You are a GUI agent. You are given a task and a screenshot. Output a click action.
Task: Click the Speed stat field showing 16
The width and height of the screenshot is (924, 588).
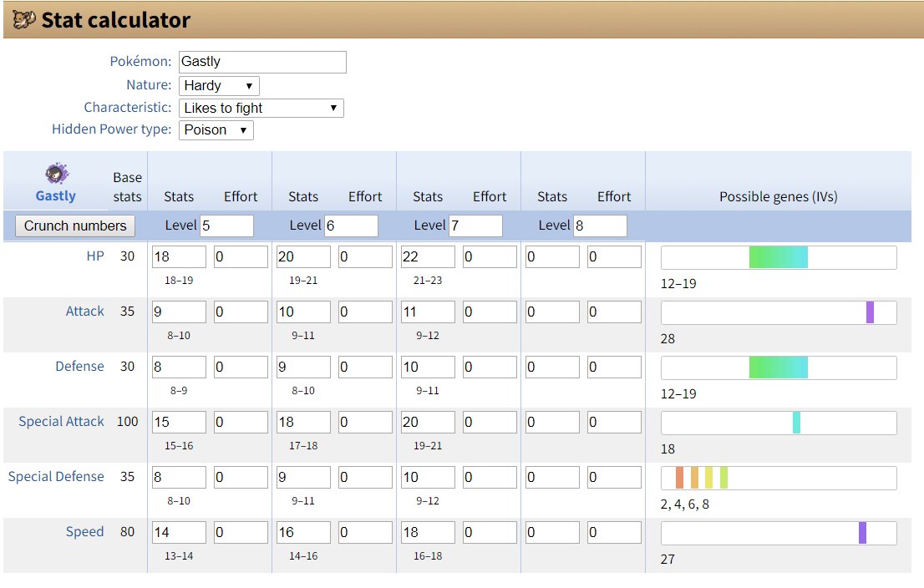coord(303,532)
